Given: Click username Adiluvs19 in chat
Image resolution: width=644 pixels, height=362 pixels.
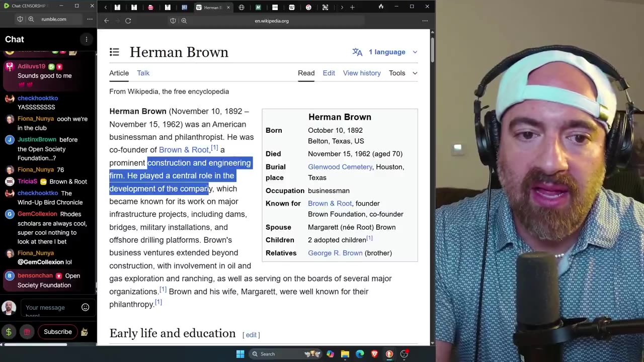Looking at the screenshot, I should (x=31, y=66).
